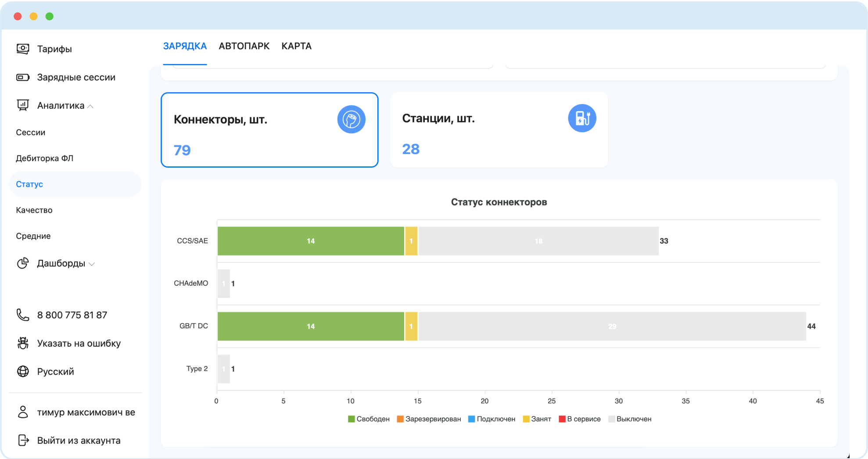Open the Дебиторка ФЛ page
Image resolution: width=868 pixels, height=459 pixels.
(44, 158)
